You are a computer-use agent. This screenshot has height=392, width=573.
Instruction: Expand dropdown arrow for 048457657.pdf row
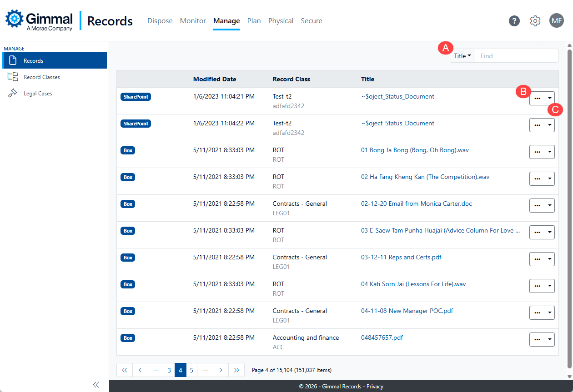[550, 339]
